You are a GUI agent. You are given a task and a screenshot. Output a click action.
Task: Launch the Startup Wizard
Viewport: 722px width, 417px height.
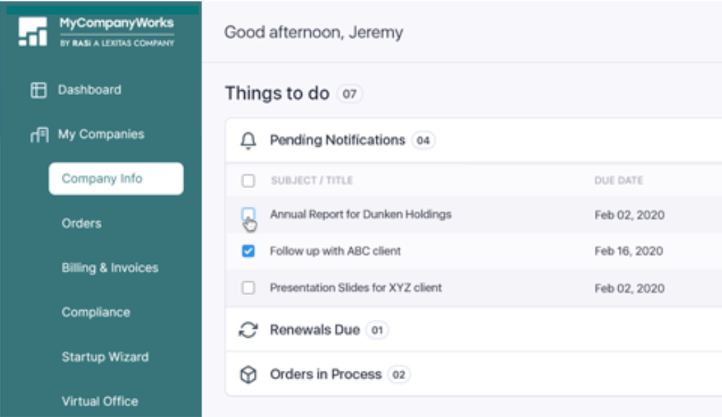click(x=105, y=357)
